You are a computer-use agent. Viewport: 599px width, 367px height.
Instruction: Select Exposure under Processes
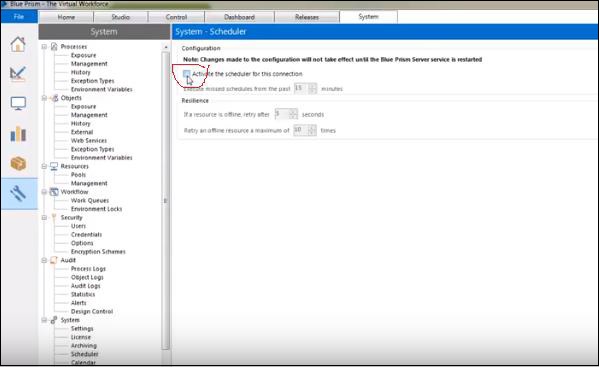(83, 55)
